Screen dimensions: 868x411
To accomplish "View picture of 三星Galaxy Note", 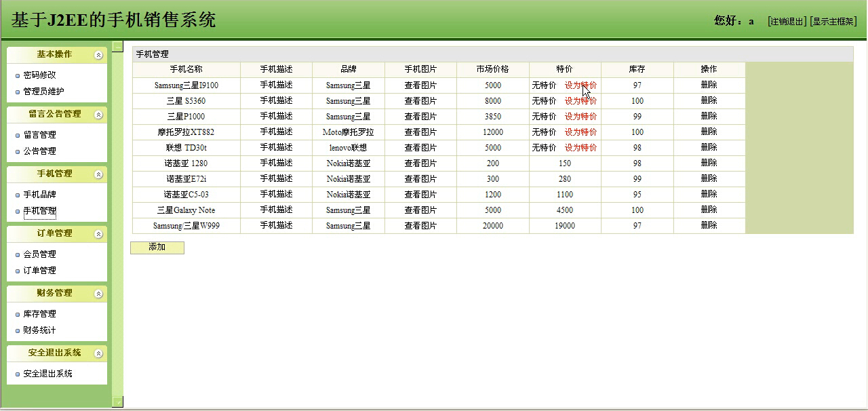I will [x=420, y=210].
